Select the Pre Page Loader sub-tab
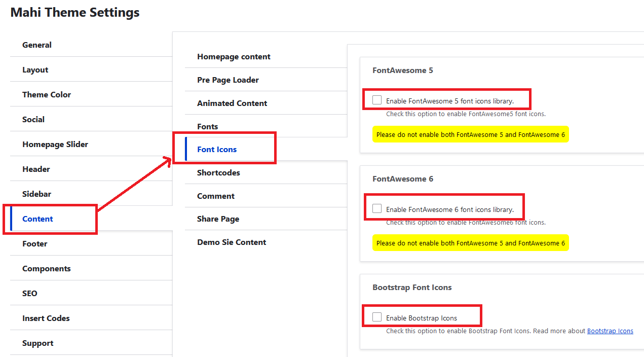This screenshot has height=357, width=644. click(228, 80)
